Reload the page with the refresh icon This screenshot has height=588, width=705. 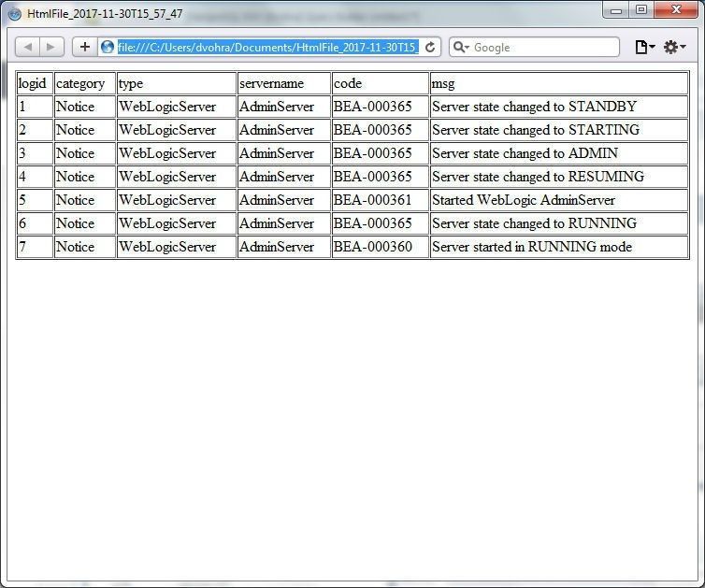[430, 47]
